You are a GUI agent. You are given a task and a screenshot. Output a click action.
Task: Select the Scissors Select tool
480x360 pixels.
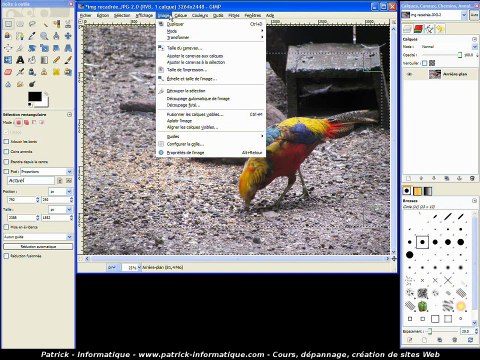click(x=68, y=24)
